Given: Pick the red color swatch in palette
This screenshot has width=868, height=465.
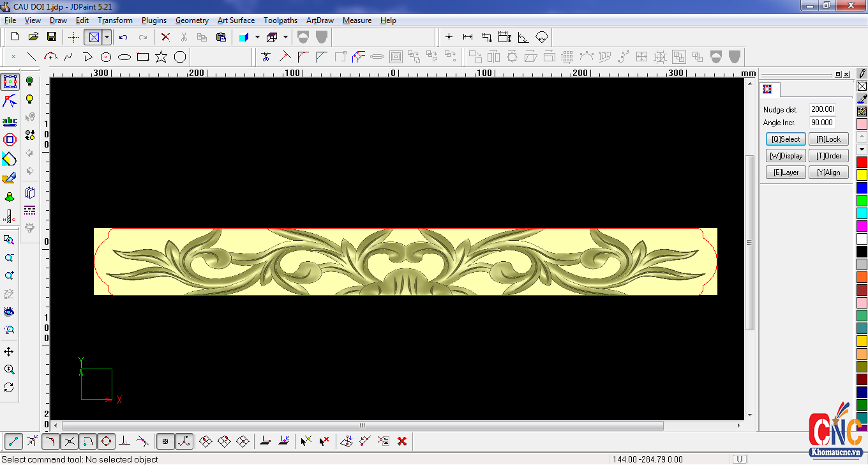Looking at the screenshot, I should (862, 162).
